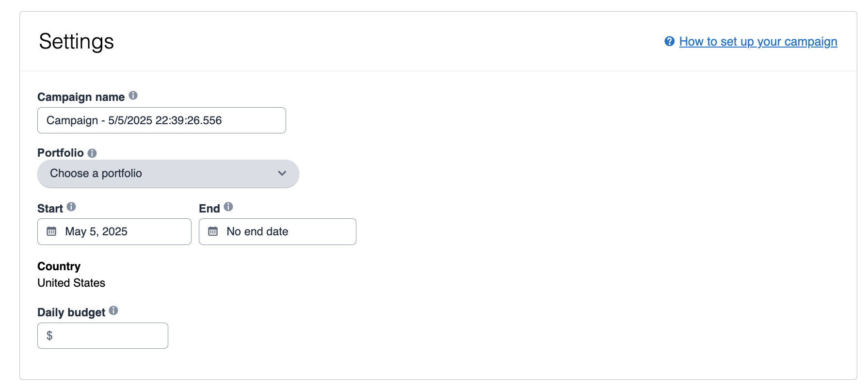
Task: Click the United States country text
Action: click(71, 283)
